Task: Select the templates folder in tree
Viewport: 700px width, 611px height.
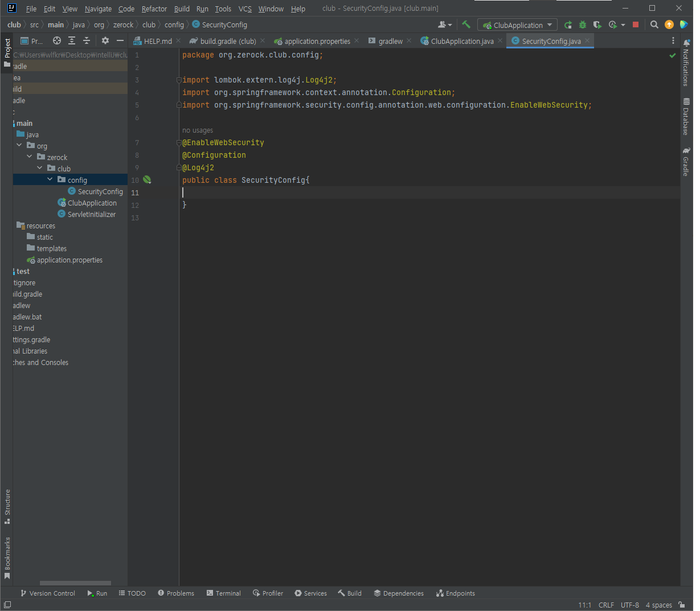Action: (x=47, y=248)
